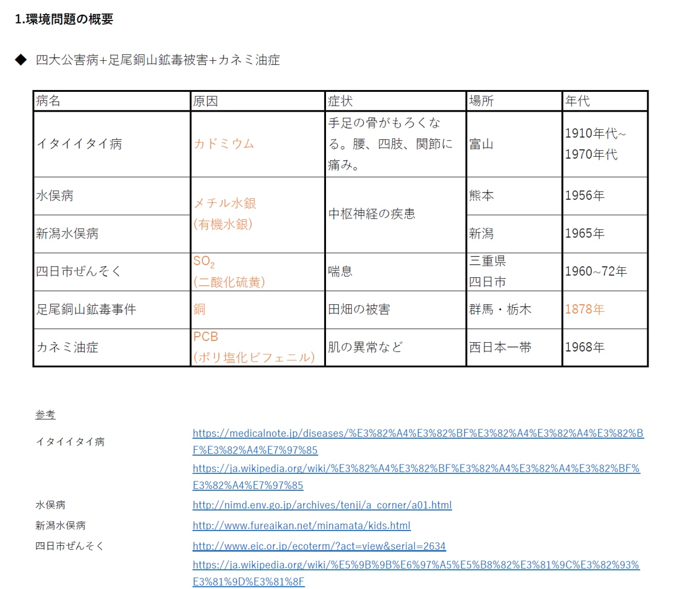Click the 1960~72年 cell

[605, 272]
